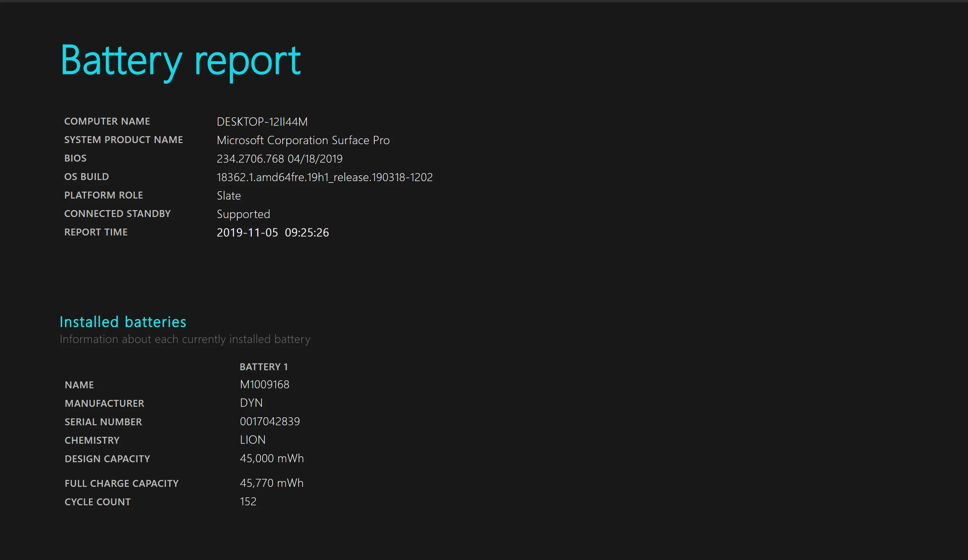Click the serial number 0017042839
The image size is (968, 560).
point(270,421)
